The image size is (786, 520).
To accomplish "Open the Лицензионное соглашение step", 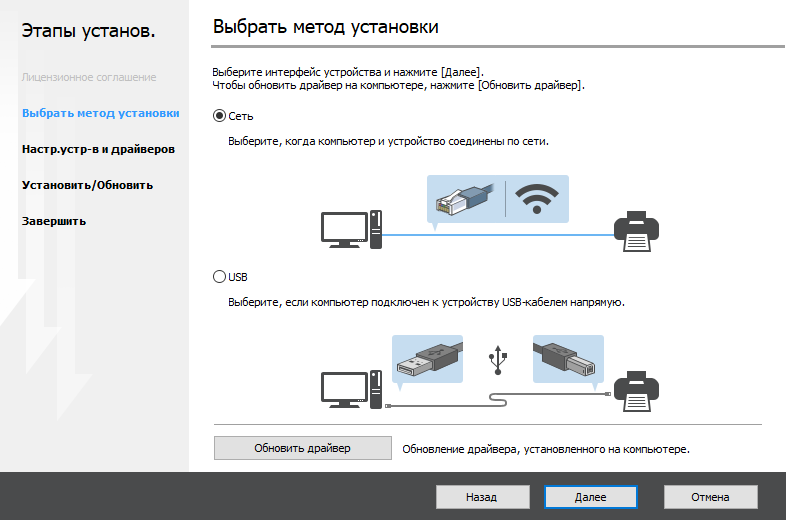I will click(89, 77).
